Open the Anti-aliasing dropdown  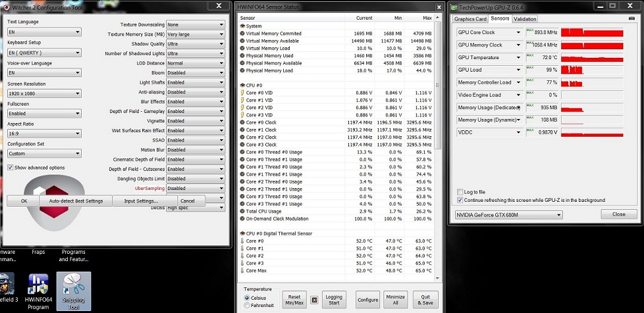196,92
